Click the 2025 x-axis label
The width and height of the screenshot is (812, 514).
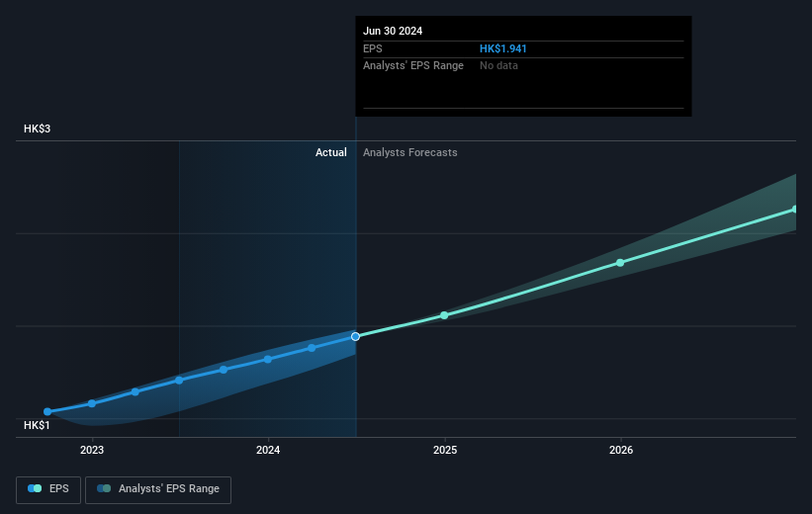[x=445, y=450]
